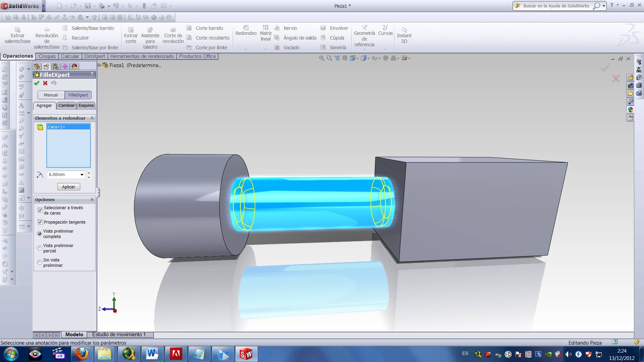Open the Herramientas de renderizado tab
Screen dimensions: 644x362
(x=142, y=56)
